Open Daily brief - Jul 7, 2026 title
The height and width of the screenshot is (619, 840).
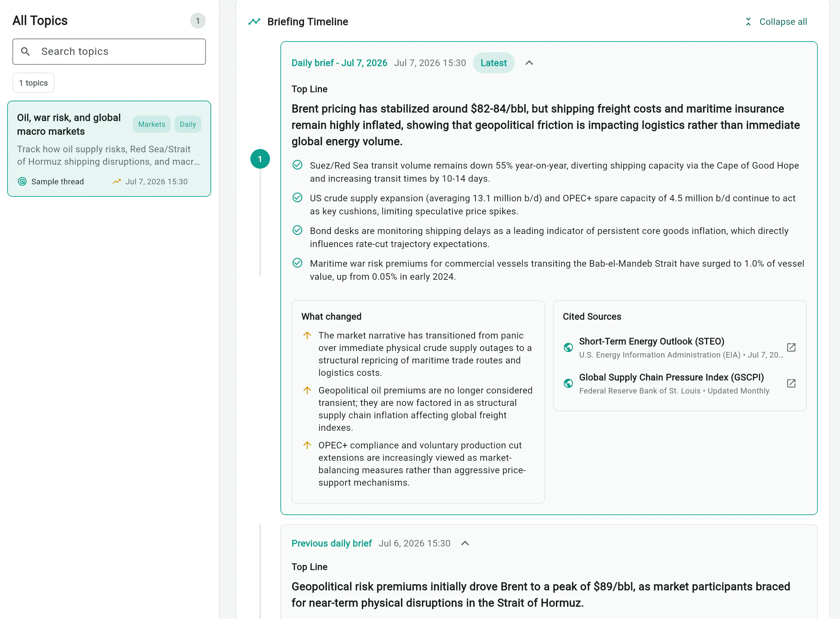pyautogui.click(x=340, y=63)
